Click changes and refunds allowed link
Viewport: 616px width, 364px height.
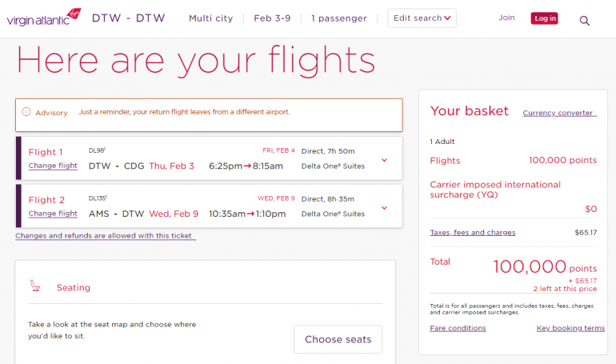click(x=105, y=236)
